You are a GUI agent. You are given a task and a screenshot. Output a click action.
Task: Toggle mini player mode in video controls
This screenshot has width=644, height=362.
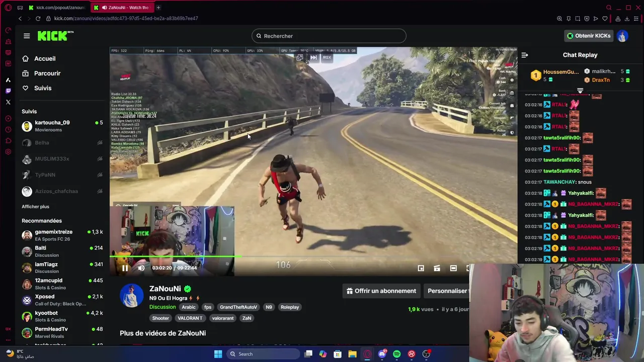tap(421, 268)
